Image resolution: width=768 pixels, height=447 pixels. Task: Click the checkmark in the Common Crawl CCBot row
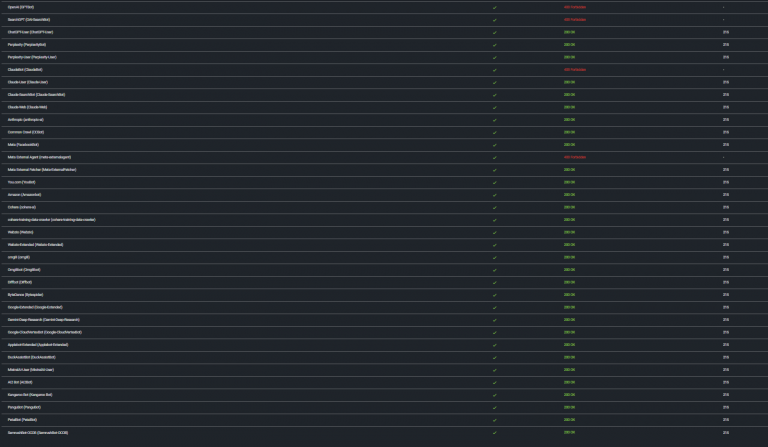point(494,132)
